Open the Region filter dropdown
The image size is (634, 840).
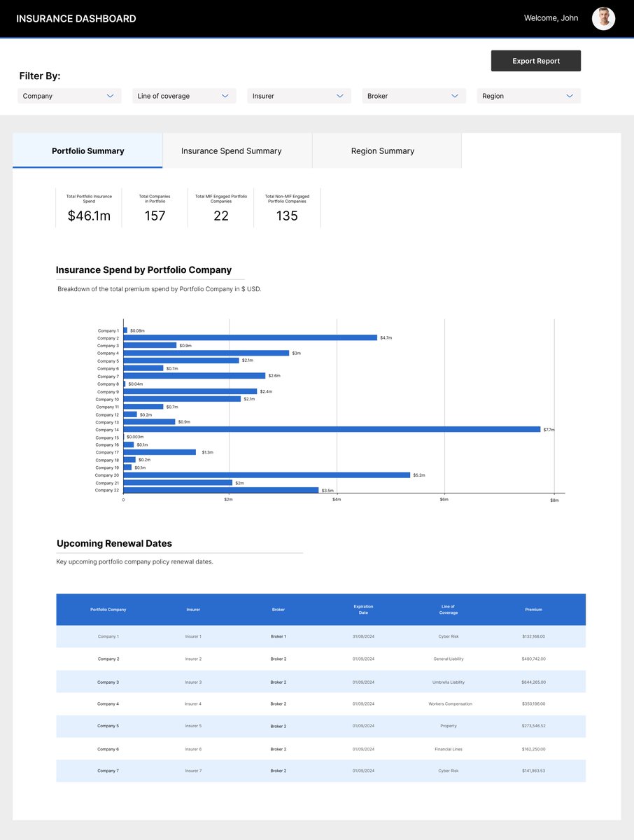[528, 96]
